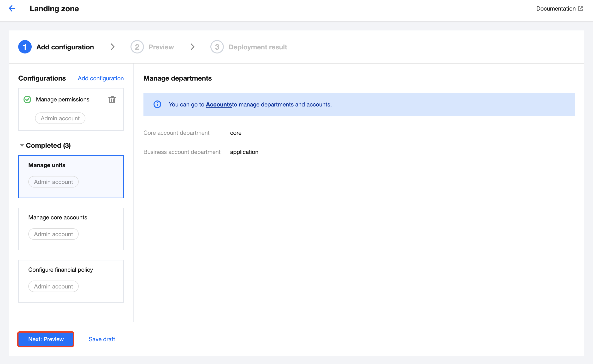Click the info icon in the banner
Screen dimensions: 593x364
157,105
